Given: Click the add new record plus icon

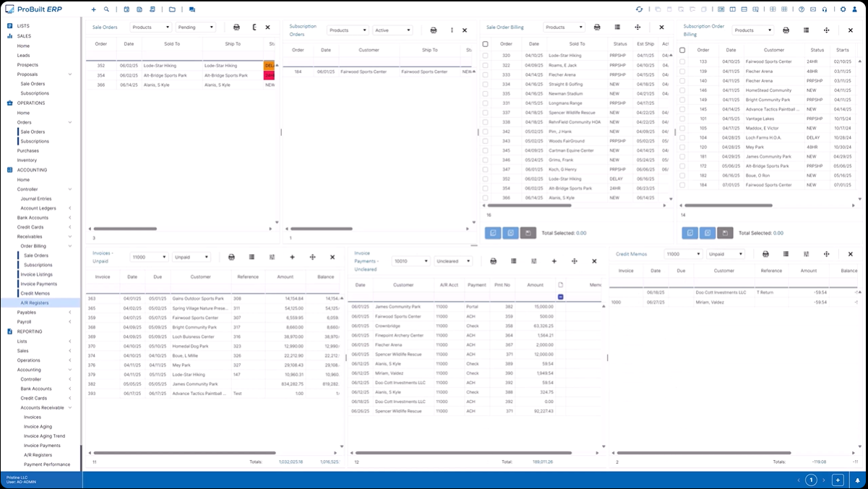Looking at the screenshot, I should coord(93,9).
